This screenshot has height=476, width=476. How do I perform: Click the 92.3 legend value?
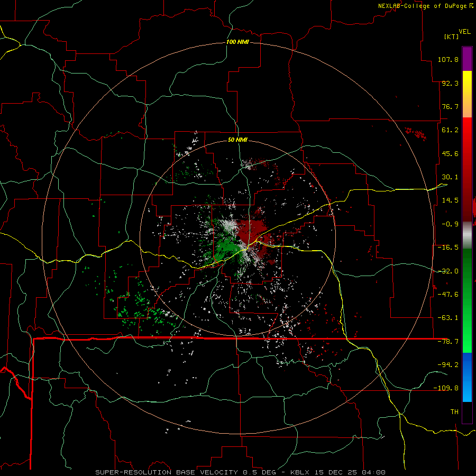click(450, 83)
